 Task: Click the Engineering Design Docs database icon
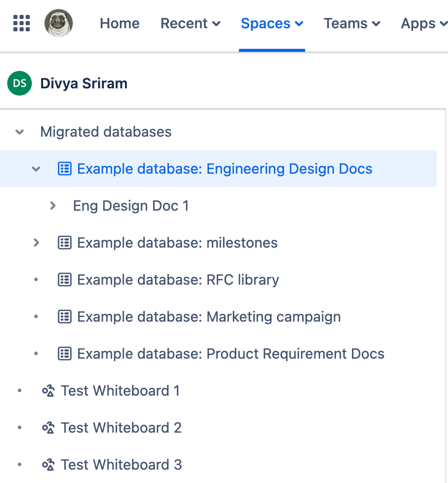pos(65,169)
